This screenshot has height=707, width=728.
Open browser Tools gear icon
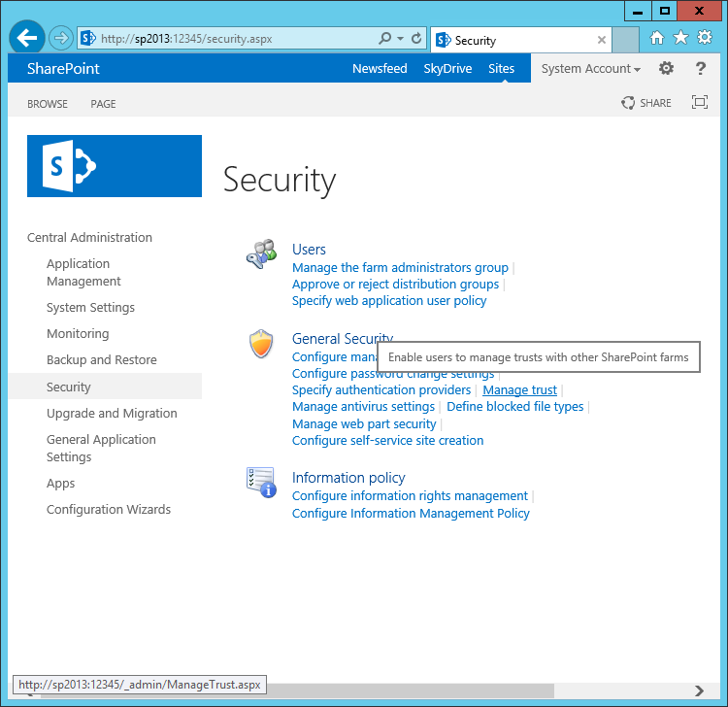[x=705, y=37]
